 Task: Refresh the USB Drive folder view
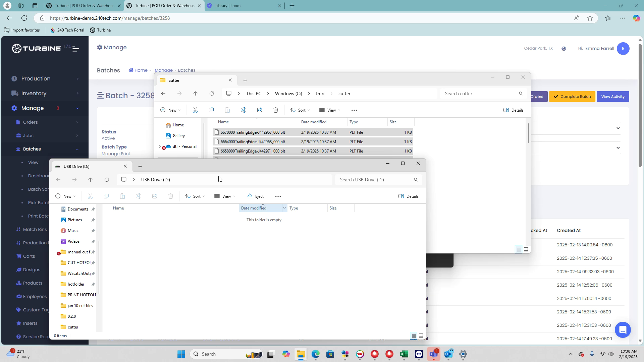107,180
